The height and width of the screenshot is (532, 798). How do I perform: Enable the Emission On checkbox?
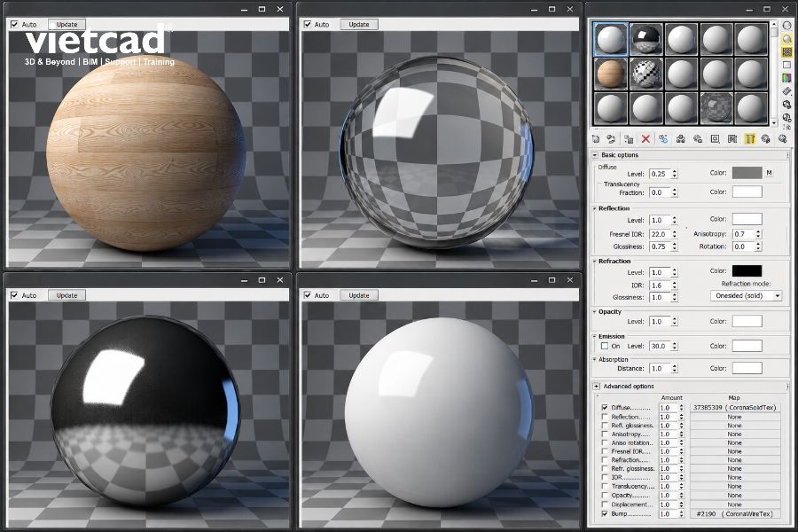click(605, 346)
